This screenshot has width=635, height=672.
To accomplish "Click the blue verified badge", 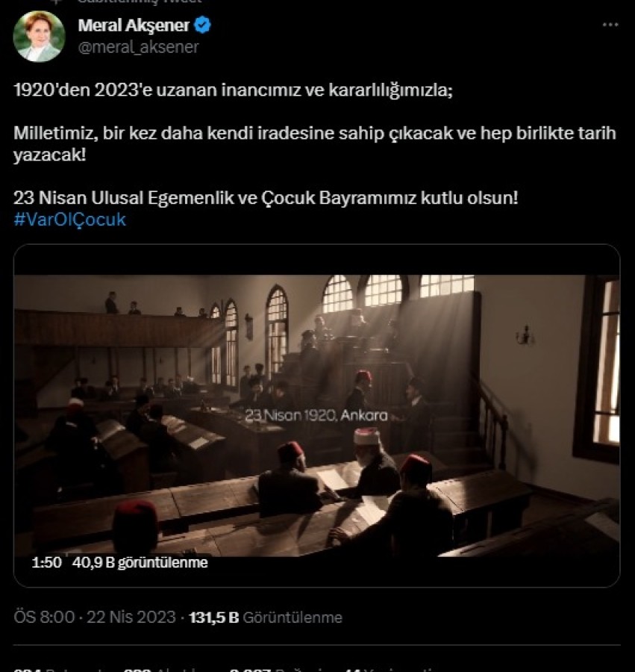I will pyautogui.click(x=202, y=26).
